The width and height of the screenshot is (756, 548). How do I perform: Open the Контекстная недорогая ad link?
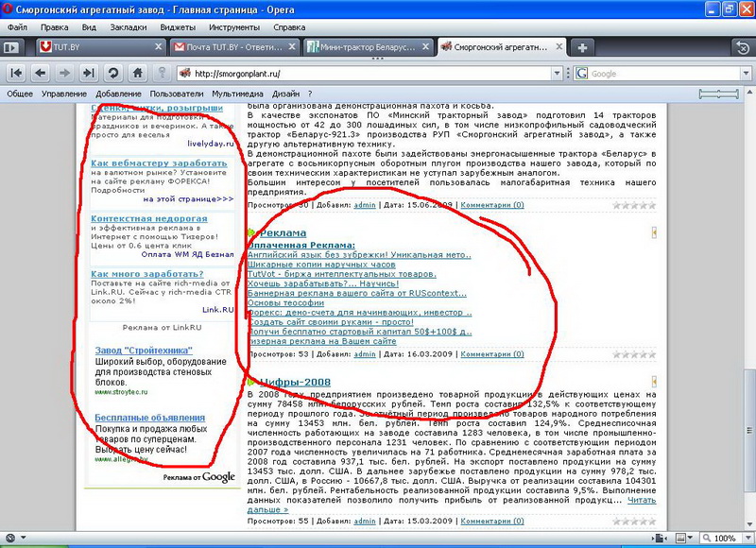[149, 218]
